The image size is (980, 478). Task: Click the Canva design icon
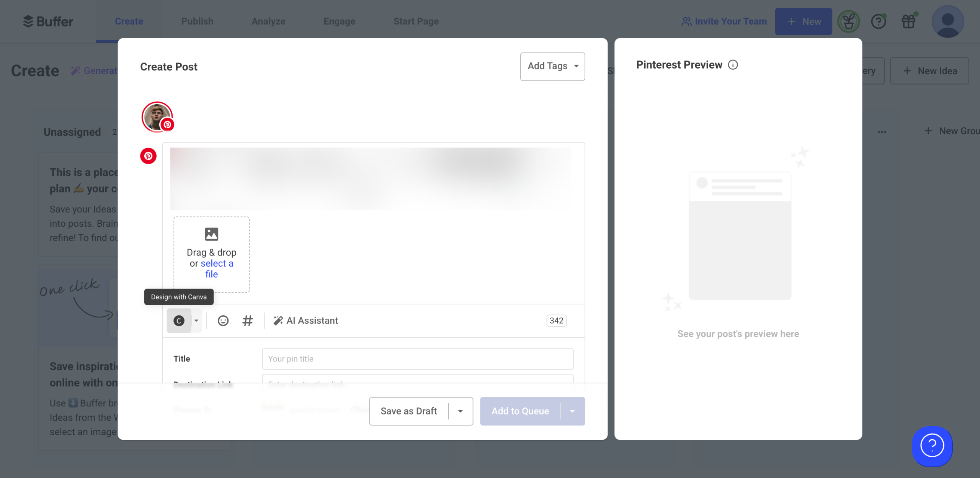[179, 321]
